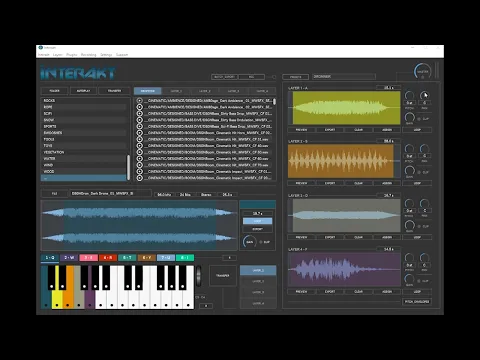
Task: Click the yellow piano key
Action: (x=57, y=297)
